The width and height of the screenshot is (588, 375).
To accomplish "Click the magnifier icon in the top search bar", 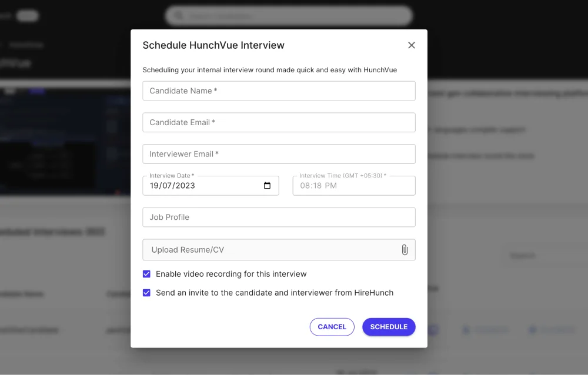I will coord(179,16).
